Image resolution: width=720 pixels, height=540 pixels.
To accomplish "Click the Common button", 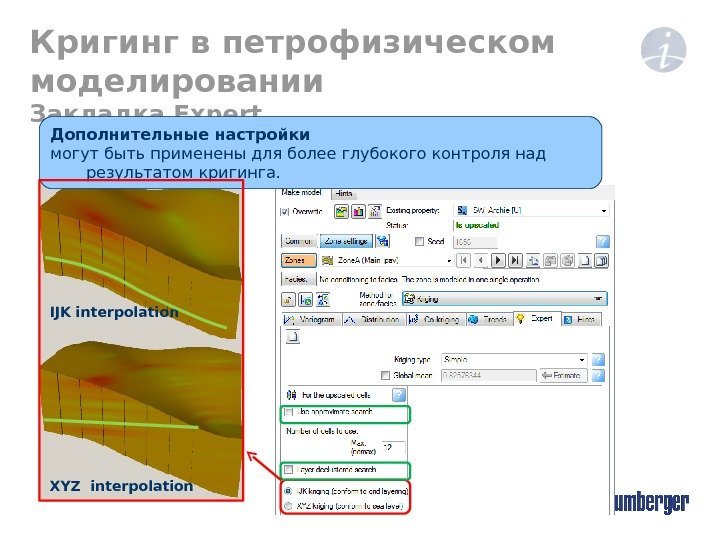I will click(x=298, y=241).
